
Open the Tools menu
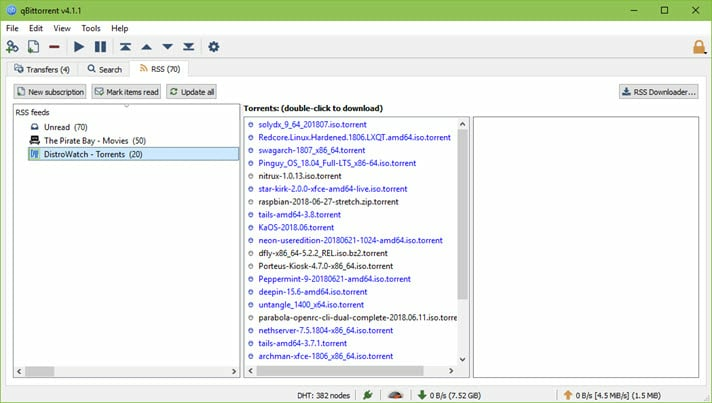click(91, 28)
